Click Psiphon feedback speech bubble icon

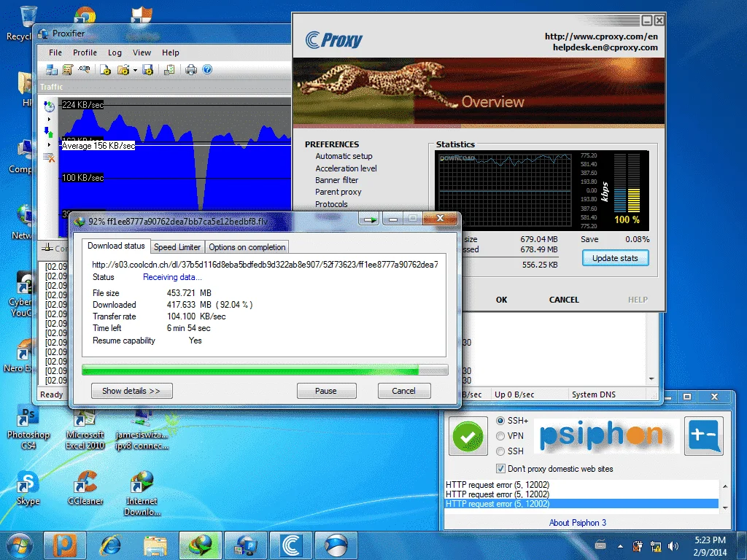pos(704,436)
